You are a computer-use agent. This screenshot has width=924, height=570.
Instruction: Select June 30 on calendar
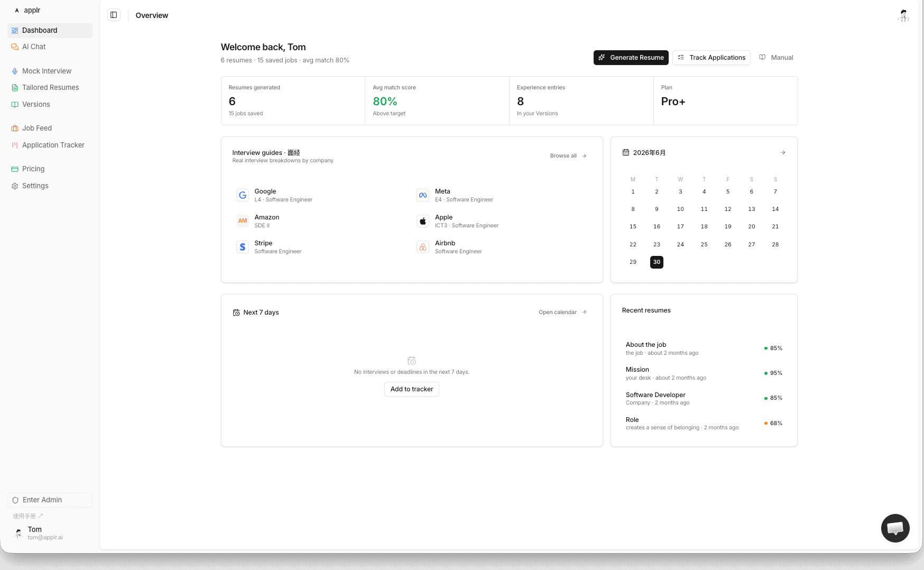(x=657, y=262)
